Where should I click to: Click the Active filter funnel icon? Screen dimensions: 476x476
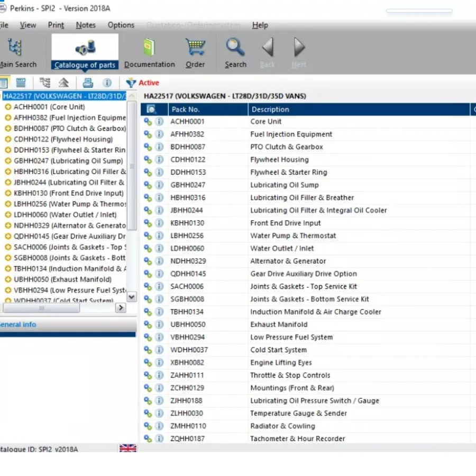[131, 83]
